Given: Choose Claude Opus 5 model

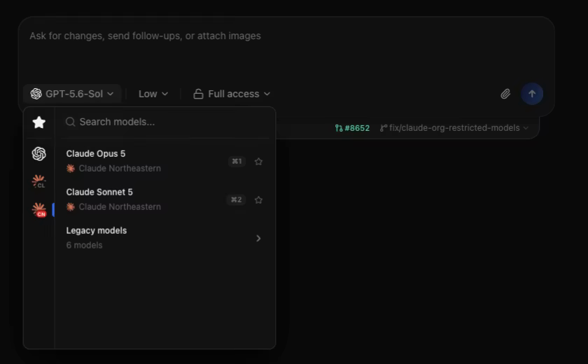Looking at the screenshot, I should pyautogui.click(x=165, y=161).
